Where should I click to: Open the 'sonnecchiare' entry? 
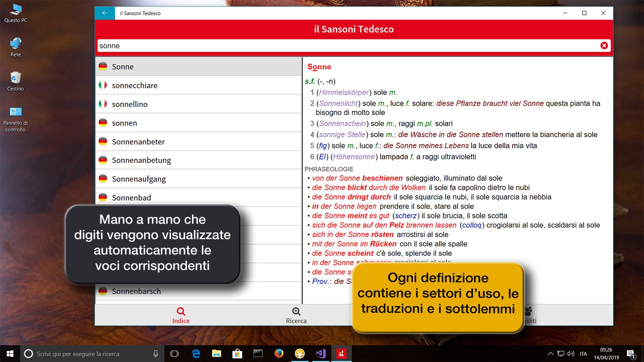point(198,85)
